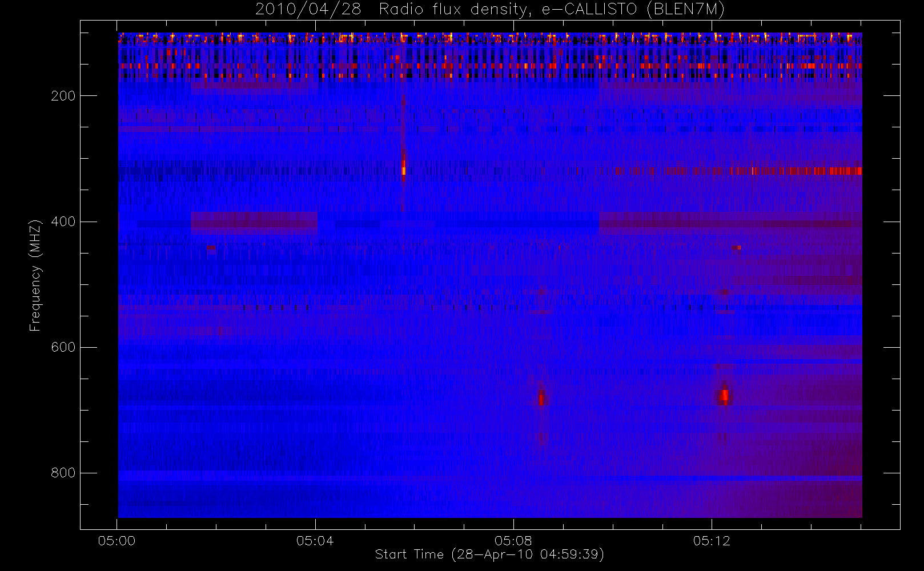Click the 600 frequency tick label

click(63, 347)
